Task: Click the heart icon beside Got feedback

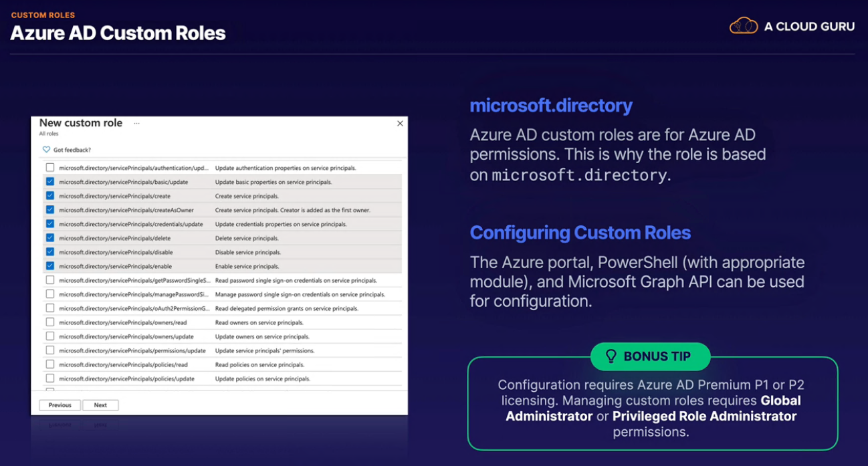Action: (46, 150)
